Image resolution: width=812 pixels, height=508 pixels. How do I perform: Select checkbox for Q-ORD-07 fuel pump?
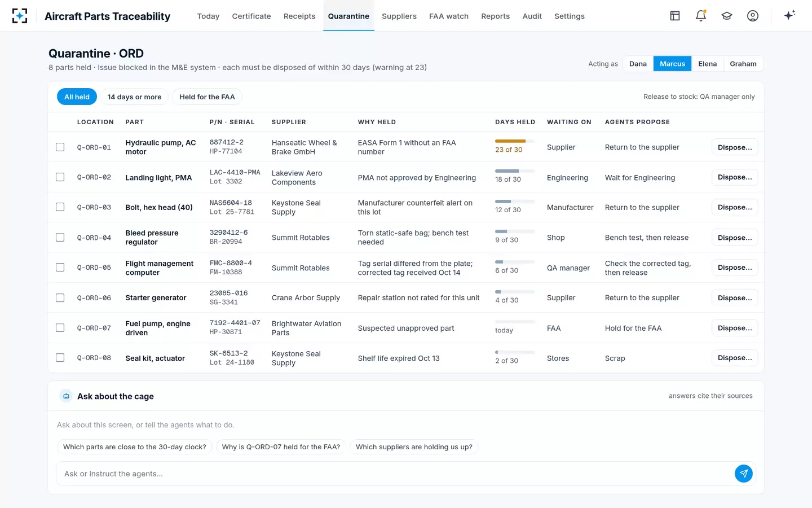[60, 328]
